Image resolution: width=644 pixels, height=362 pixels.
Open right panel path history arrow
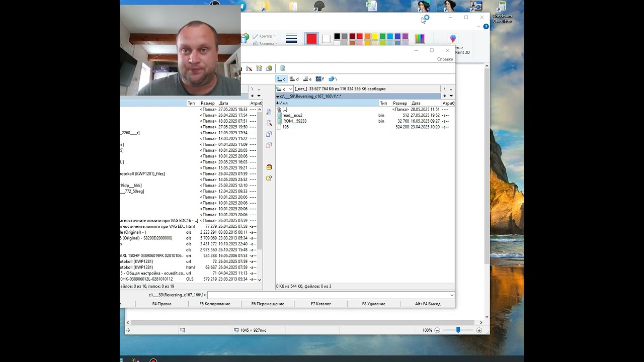point(451,96)
